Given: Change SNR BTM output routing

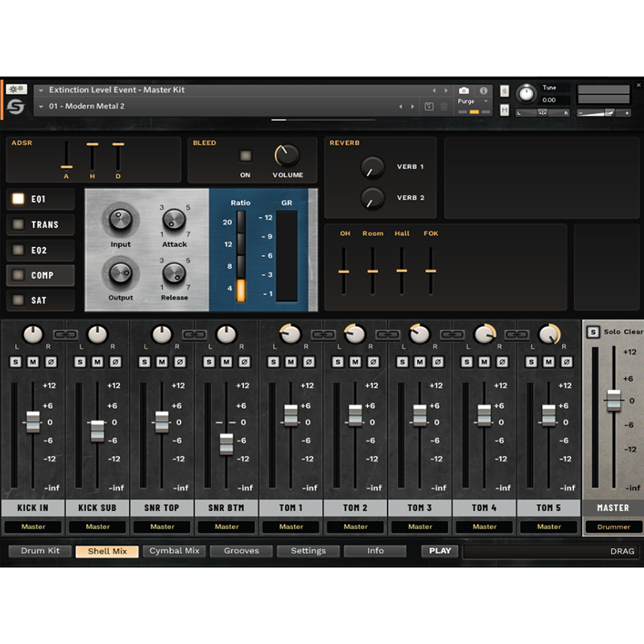Looking at the screenshot, I should click(227, 526).
